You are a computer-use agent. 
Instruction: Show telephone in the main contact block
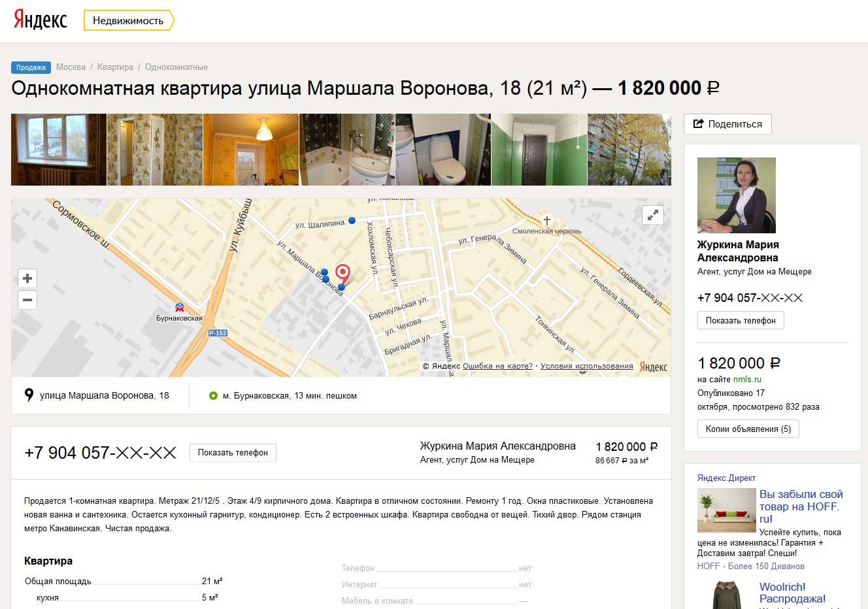pyautogui.click(x=233, y=453)
